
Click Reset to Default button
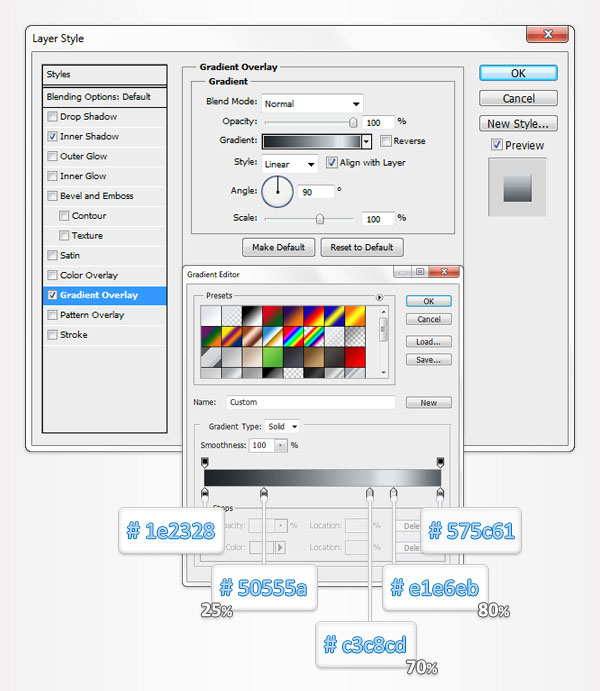[x=362, y=248]
